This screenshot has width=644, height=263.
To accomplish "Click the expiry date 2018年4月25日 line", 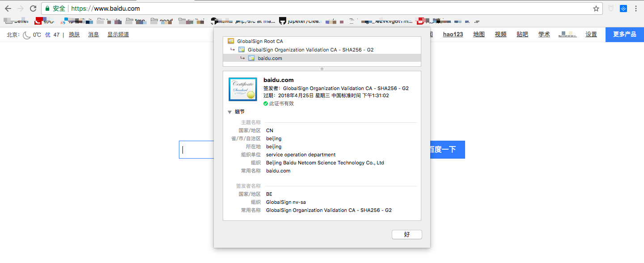I will point(326,95).
